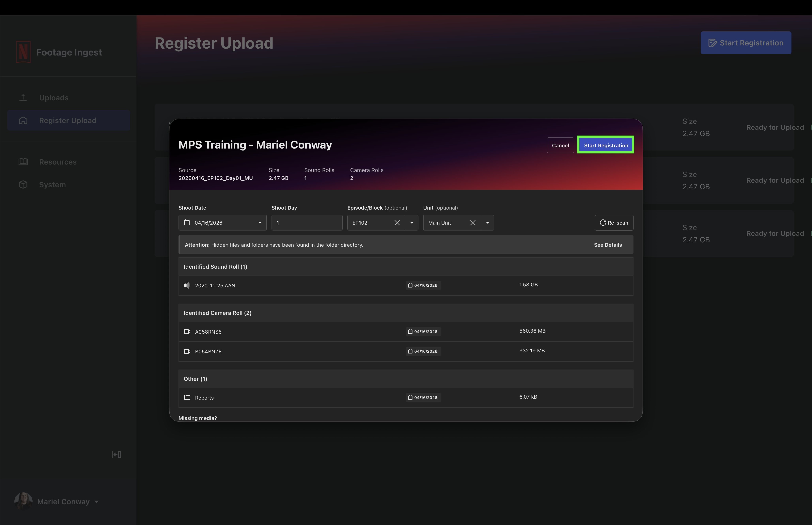Open the Resources page

[69, 162]
